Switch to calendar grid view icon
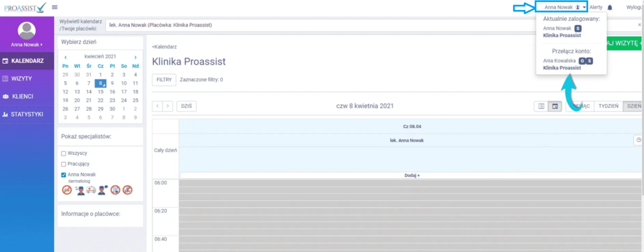Viewport: 644px width, 252px height. tap(555, 106)
